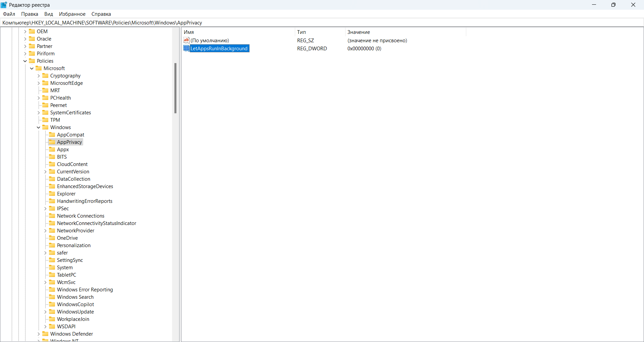Expand the WSDAPI key
644x342 pixels.
point(45,327)
